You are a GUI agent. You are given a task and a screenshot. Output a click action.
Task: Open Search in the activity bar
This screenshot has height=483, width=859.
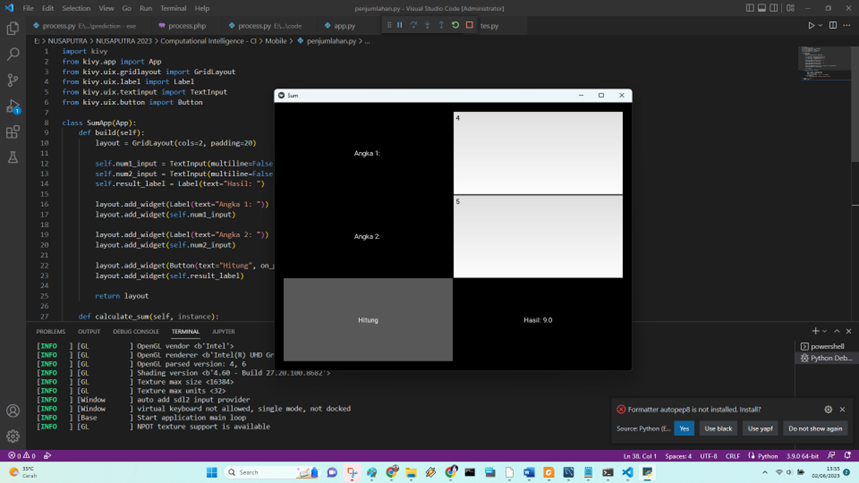pyautogui.click(x=13, y=54)
